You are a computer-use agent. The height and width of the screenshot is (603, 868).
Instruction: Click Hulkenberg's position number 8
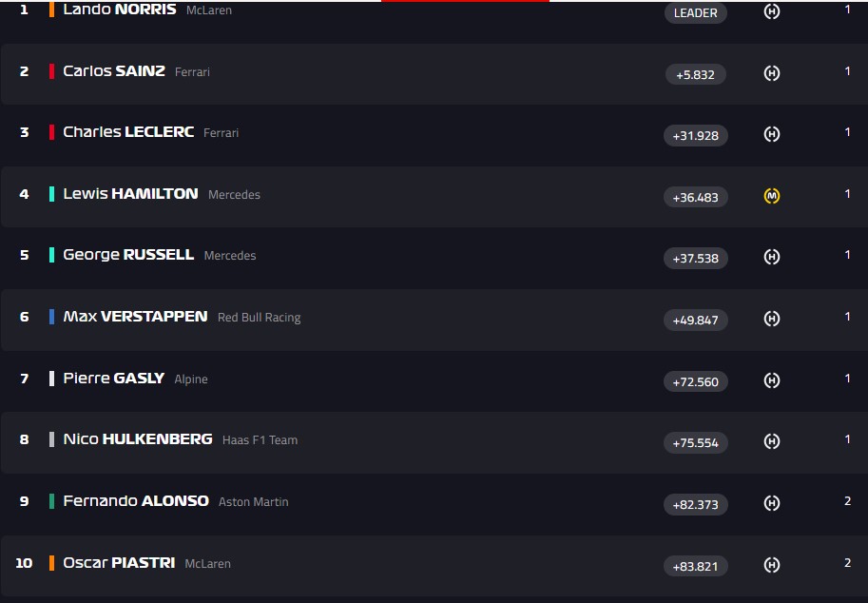click(x=25, y=439)
